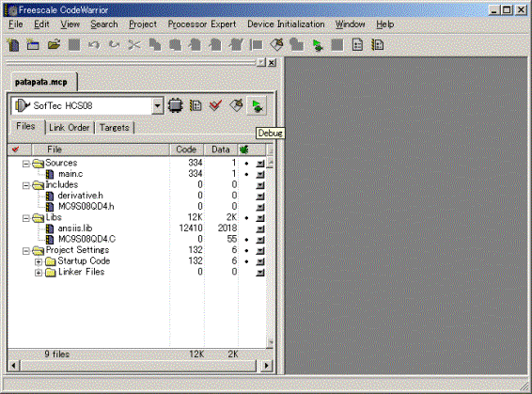Sort by the Data column header
This screenshot has width=532, height=394.
221,150
